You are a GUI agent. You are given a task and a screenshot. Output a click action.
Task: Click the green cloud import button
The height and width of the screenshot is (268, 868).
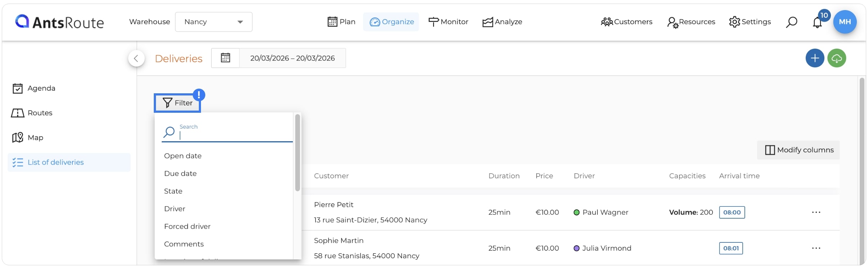(x=837, y=58)
